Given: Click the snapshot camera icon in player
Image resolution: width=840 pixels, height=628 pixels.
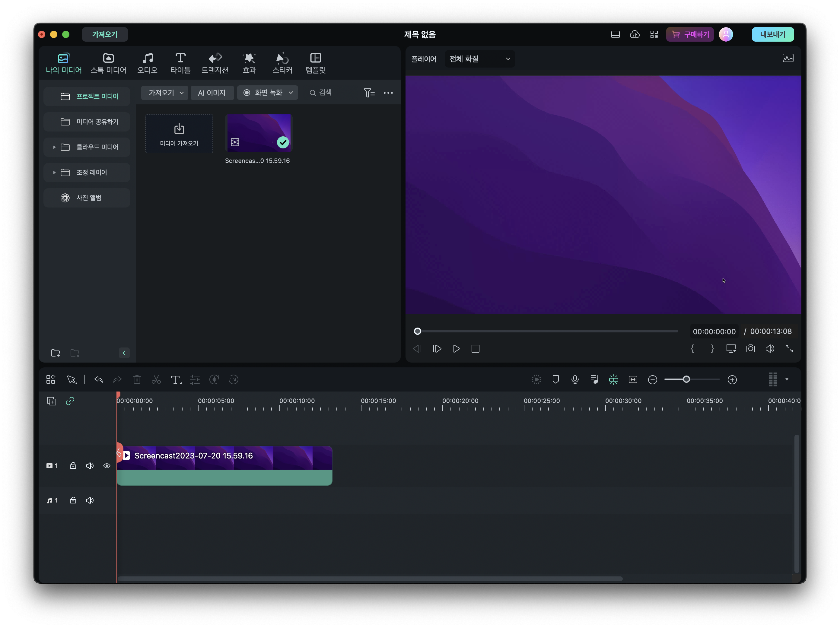Looking at the screenshot, I should [x=750, y=349].
